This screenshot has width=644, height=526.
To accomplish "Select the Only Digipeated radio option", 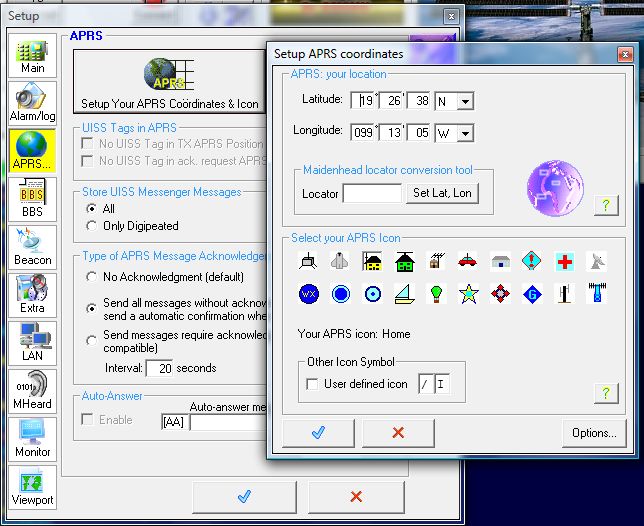I will (92, 226).
